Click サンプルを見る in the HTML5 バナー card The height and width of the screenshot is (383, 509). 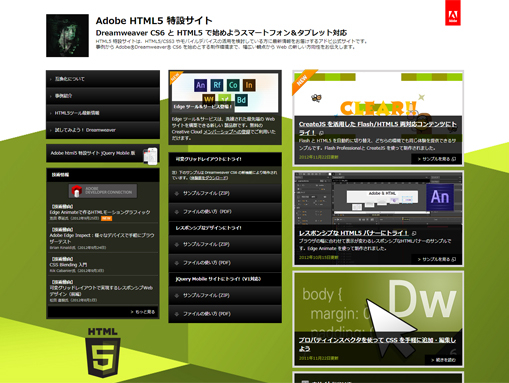(436, 259)
